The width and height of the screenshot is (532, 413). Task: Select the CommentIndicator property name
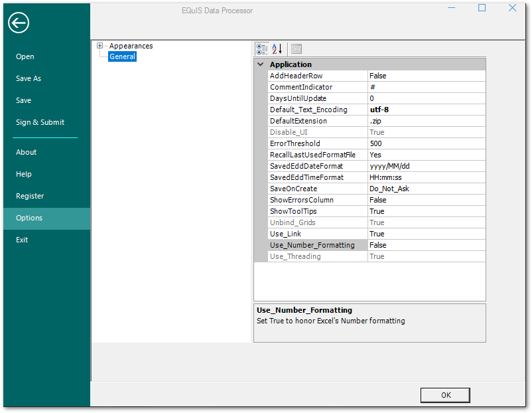pos(317,87)
